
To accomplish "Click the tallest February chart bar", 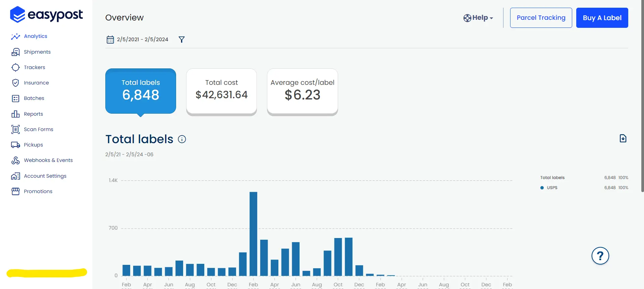I will coord(253,234).
